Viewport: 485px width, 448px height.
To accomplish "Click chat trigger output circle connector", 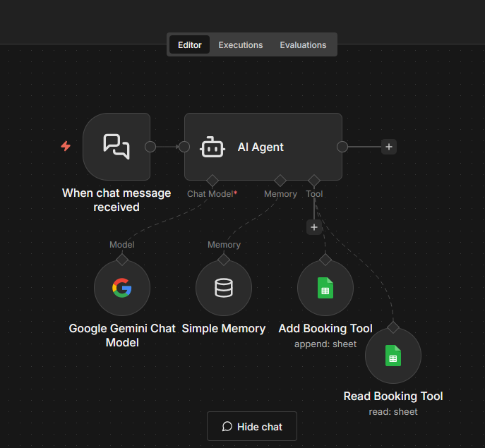I will point(150,147).
